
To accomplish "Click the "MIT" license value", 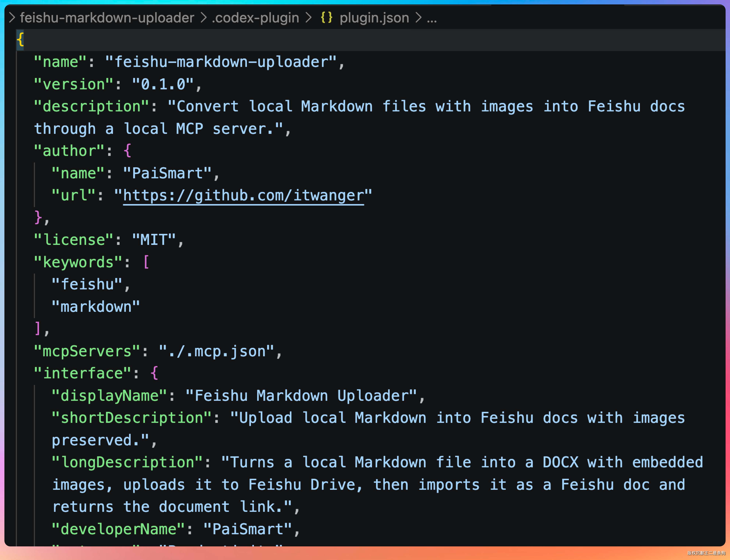I will (x=154, y=240).
